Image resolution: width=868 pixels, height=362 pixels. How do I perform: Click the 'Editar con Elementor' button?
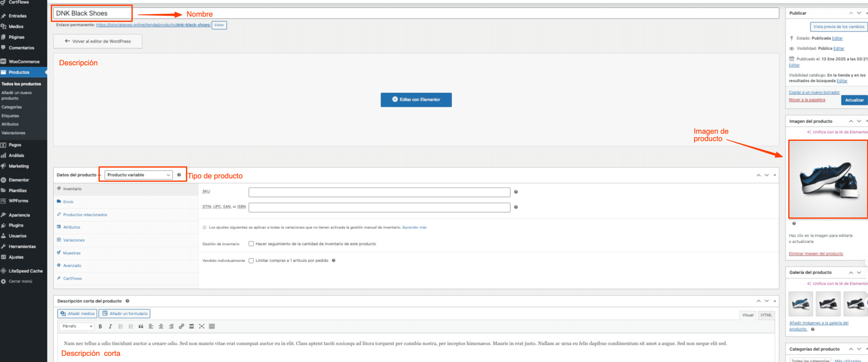[x=416, y=100]
